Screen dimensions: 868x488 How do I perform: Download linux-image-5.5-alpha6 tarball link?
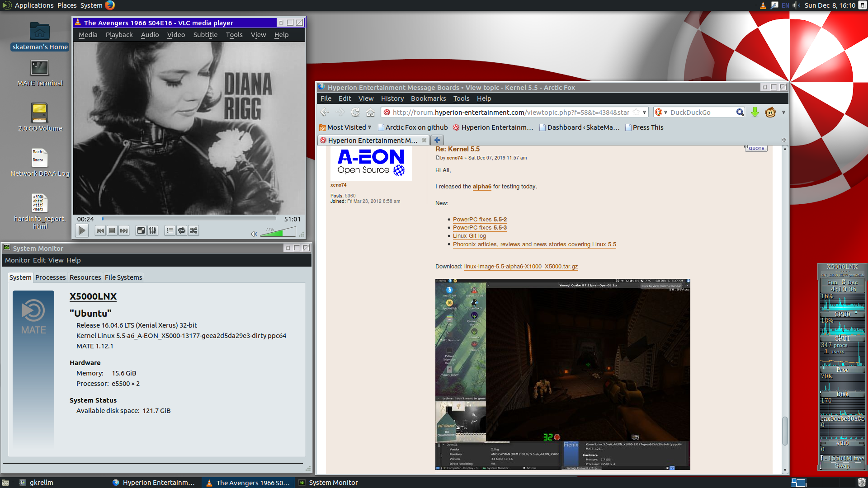(521, 267)
